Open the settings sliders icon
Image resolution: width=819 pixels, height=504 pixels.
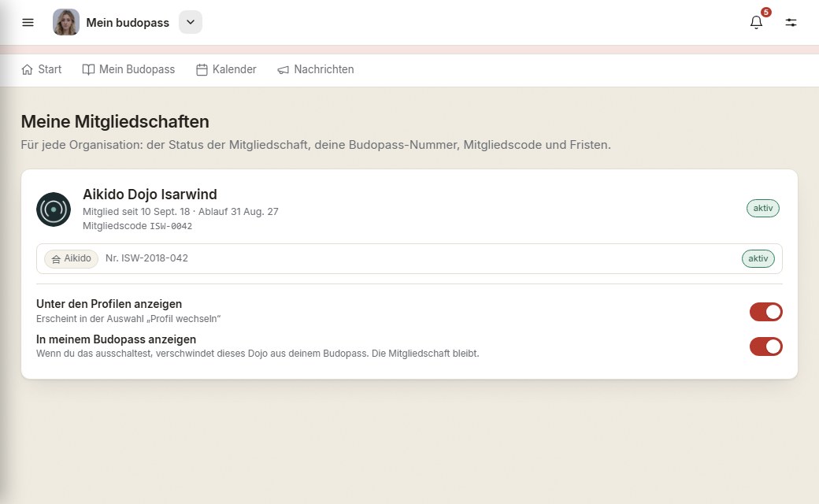point(791,23)
